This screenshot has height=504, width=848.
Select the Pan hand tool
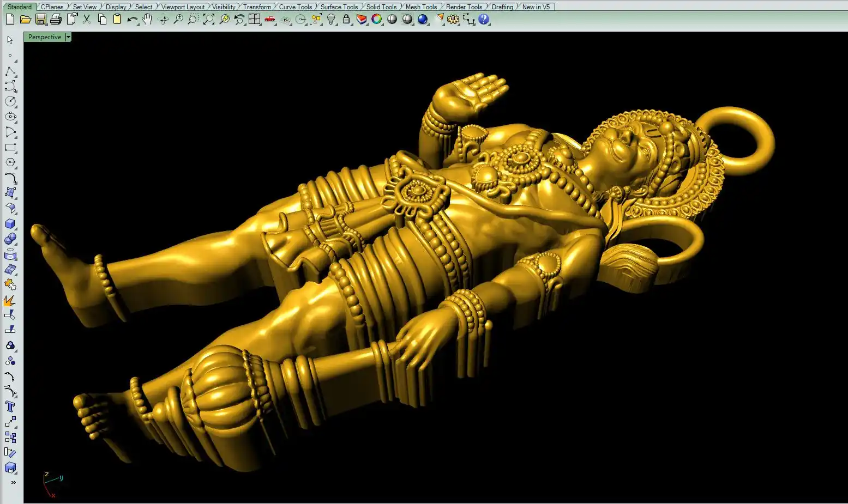tap(147, 20)
